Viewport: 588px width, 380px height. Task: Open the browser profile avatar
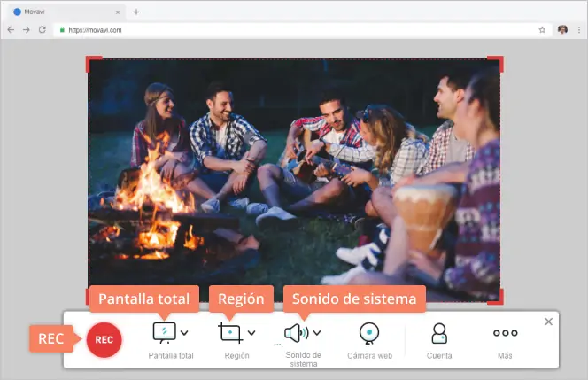point(562,29)
